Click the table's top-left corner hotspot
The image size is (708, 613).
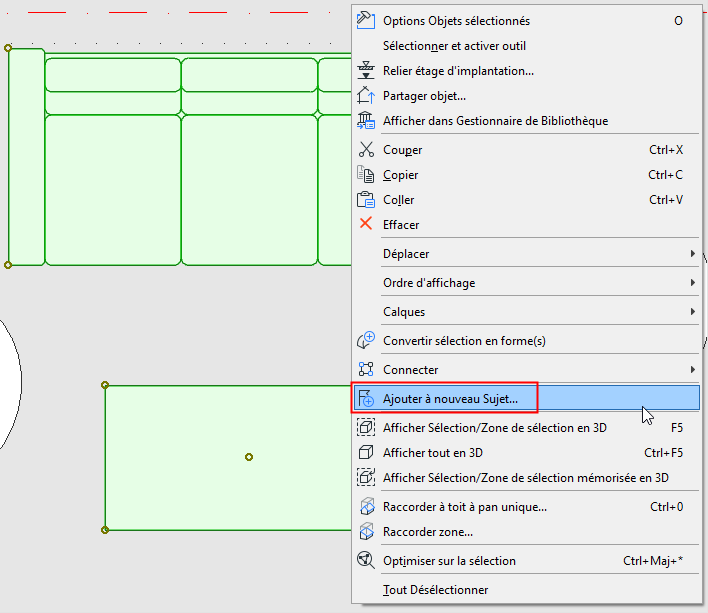pyautogui.click(x=105, y=385)
